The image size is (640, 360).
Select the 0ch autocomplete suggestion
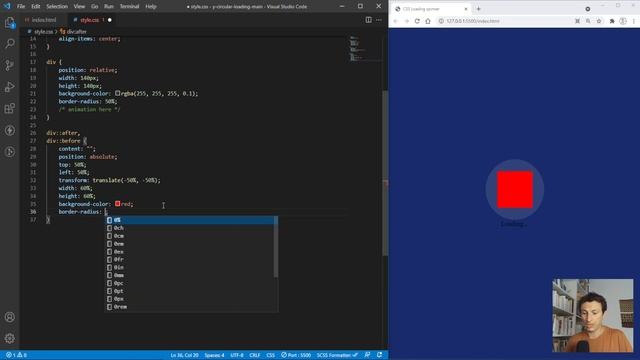[190, 228]
